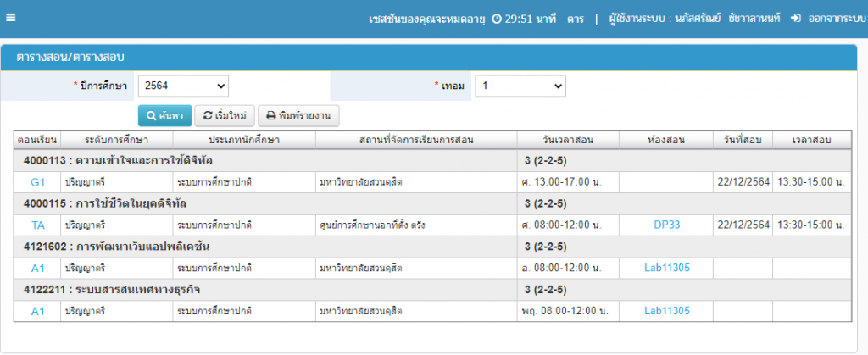
Task: Open Lab11305 link for course 4121602
Action: point(667,268)
